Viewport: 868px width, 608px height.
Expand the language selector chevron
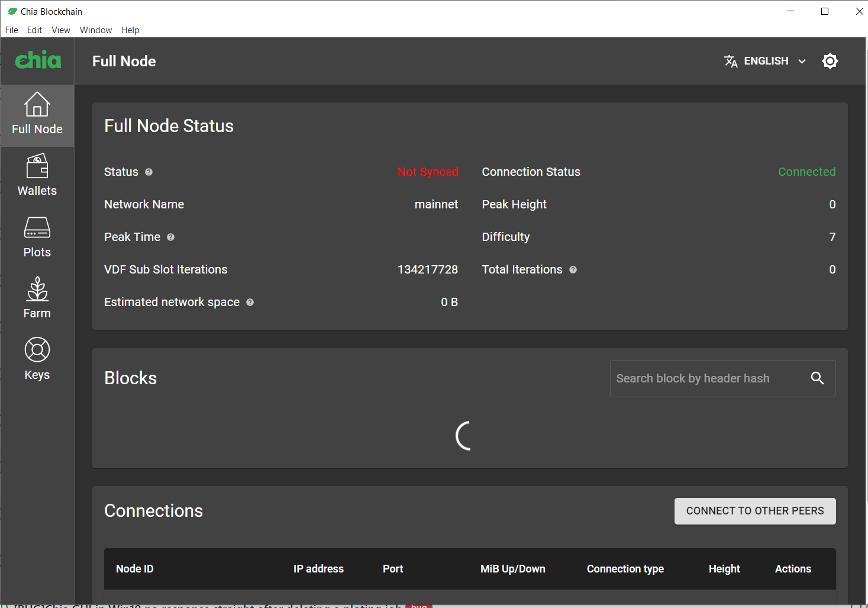click(802, 61)
